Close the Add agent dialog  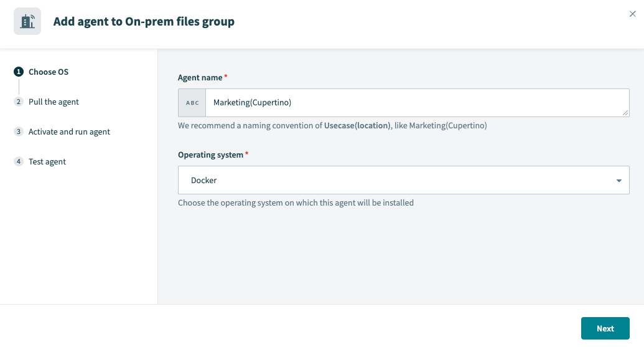pyautogui.click(x=632, y=14)
